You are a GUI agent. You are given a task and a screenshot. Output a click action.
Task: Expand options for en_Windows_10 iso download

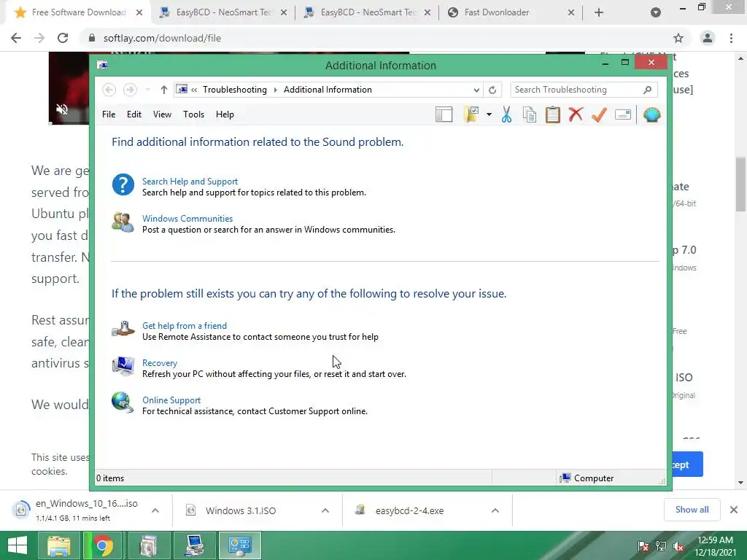[155, 510]
